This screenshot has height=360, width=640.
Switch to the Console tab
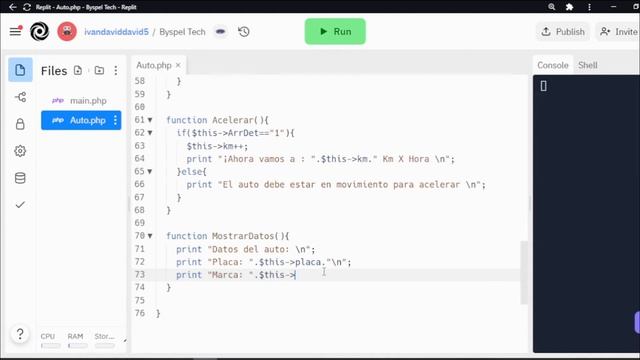click(x=553, y=65)
